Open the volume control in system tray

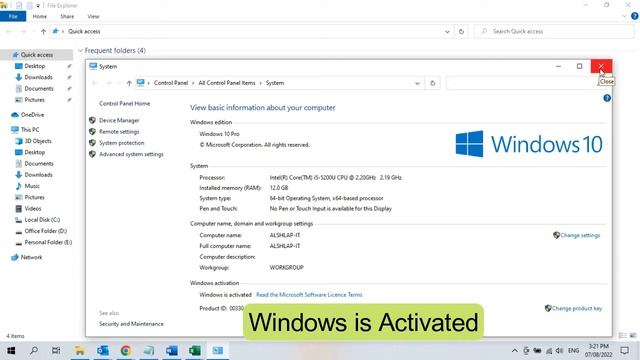560,351
